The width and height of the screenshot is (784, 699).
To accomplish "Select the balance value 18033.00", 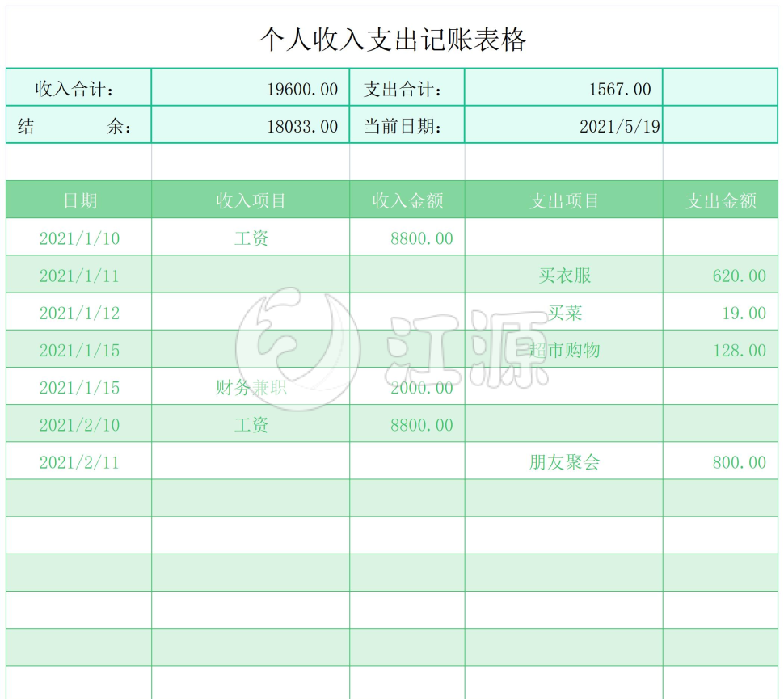I will [302, 126].
